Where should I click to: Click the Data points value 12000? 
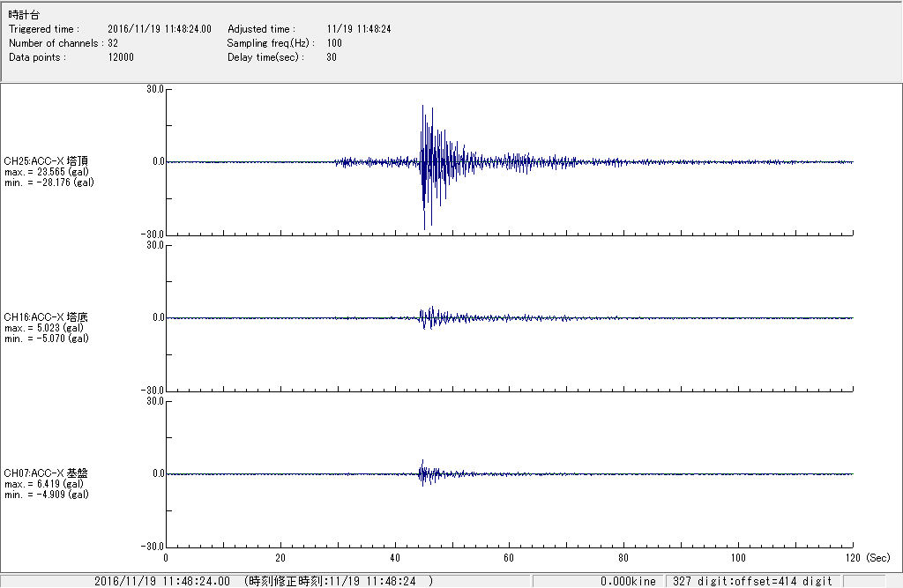121,57
